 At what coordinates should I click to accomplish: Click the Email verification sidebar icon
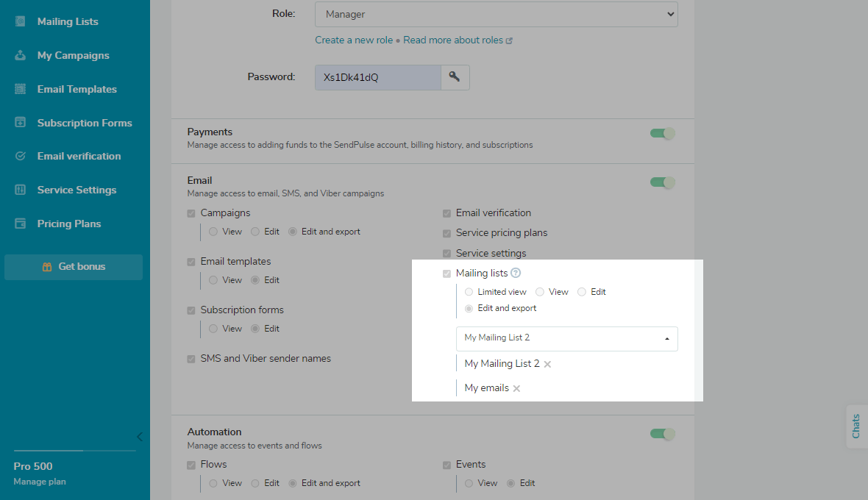coord(21,156)
